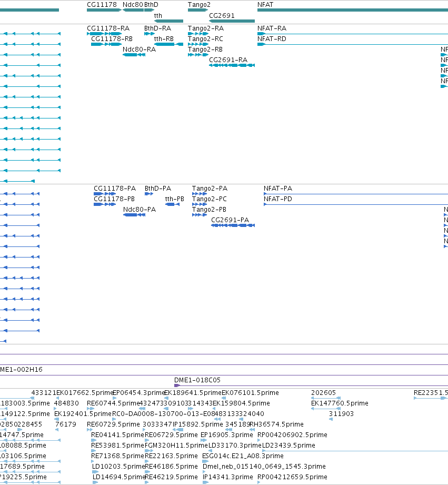Select the Tango2-PB protein label
Viewport: 448px width, 485px height.
coord(209,210)
